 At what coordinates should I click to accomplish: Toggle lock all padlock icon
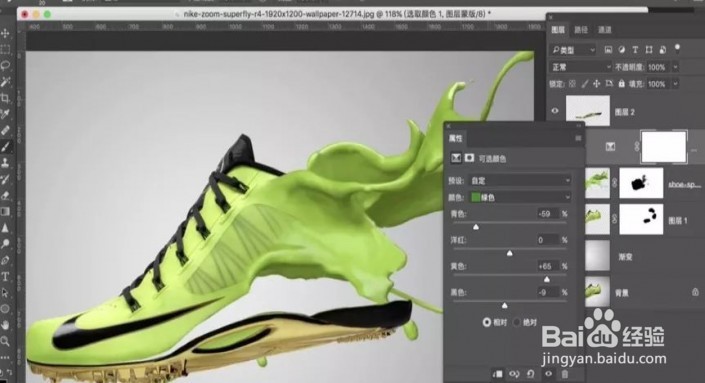tap(621, 84)
